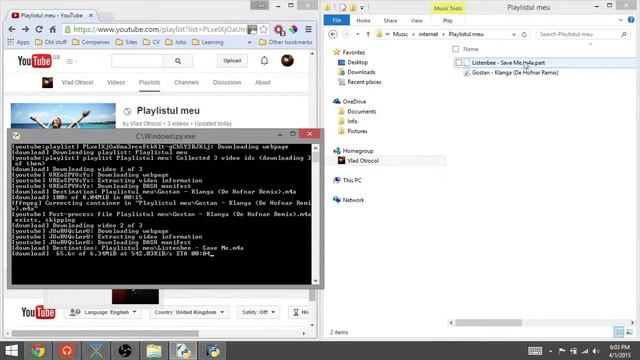Open the Discussion tab
This screenshot has height=360, width=640.
tap(227, 82)
